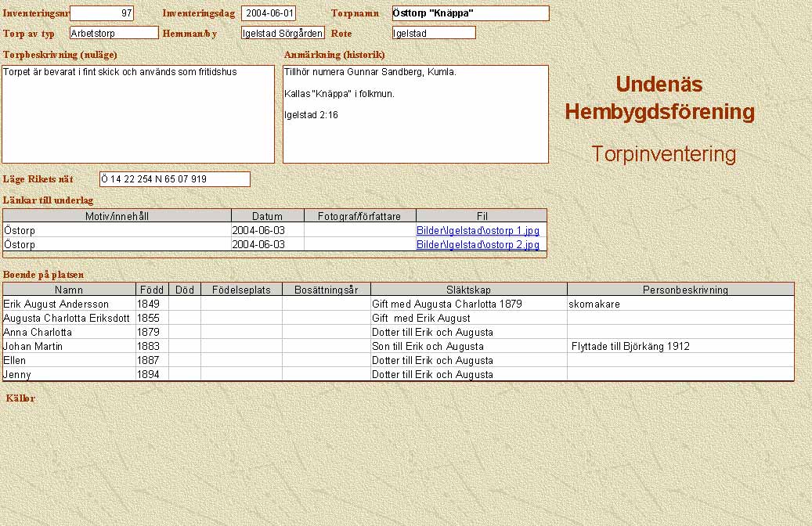Viewport: 812px width, 526px height.
Task: Click the Hemman/by field Igelstad Sörgården
Action: point(283,33)
